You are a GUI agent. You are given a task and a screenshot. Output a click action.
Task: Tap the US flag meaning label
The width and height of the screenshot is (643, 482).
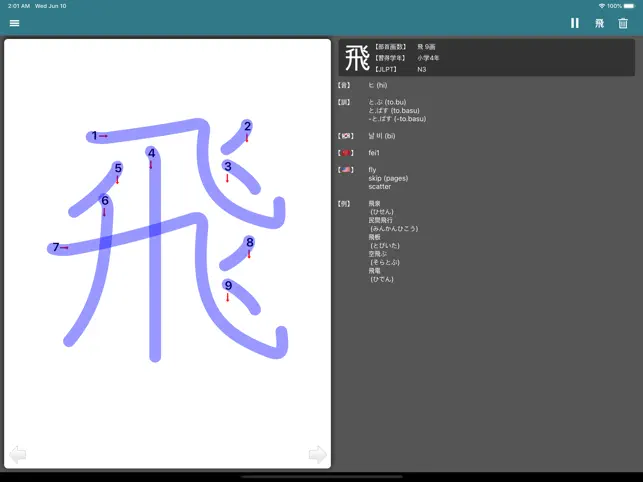pyautogui.click(x=347, y=170)
